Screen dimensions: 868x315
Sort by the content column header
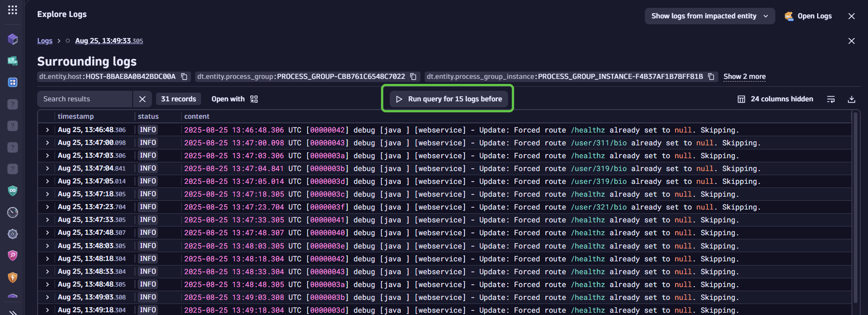tap(197, 116)
